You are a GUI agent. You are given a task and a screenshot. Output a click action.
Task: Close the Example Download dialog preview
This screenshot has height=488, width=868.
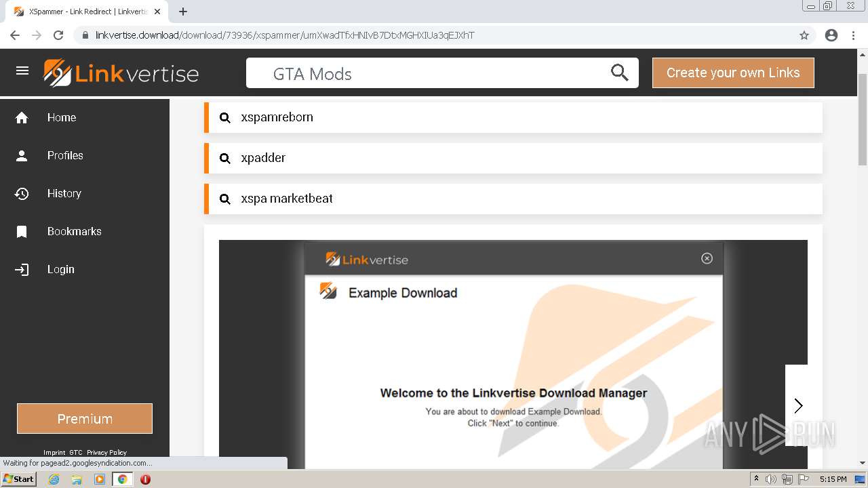click(707, 258)
